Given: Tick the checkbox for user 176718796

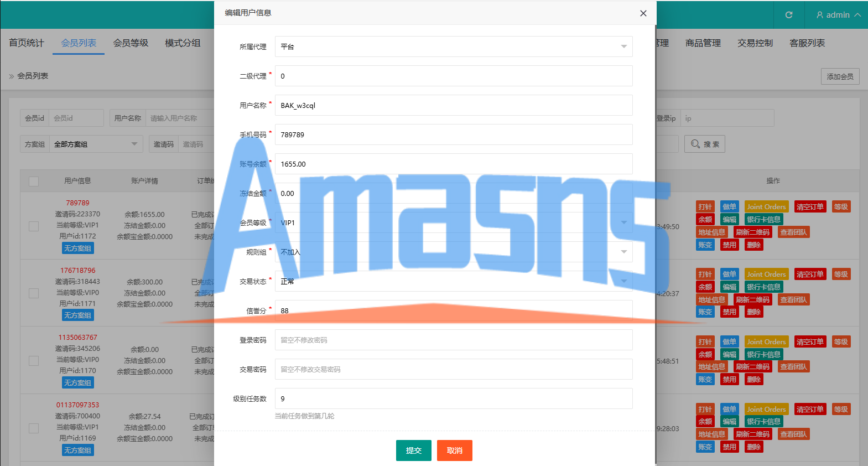Looking at the screenshot, I should click(34, 293).
